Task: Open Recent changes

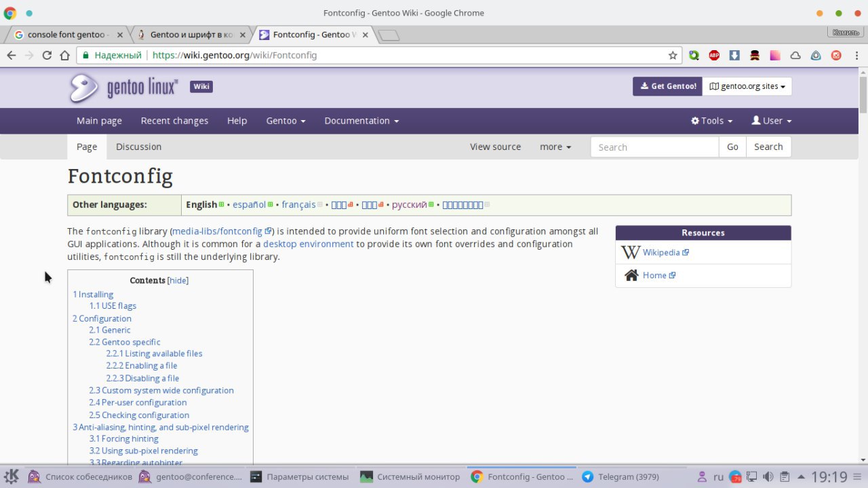Action: pyautogui.click(x=174, y=121)
